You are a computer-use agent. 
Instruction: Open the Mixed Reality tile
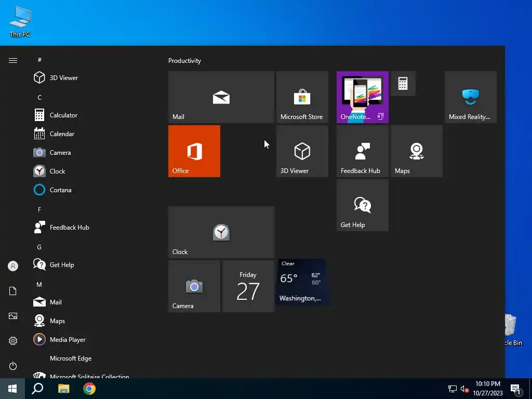471,97
